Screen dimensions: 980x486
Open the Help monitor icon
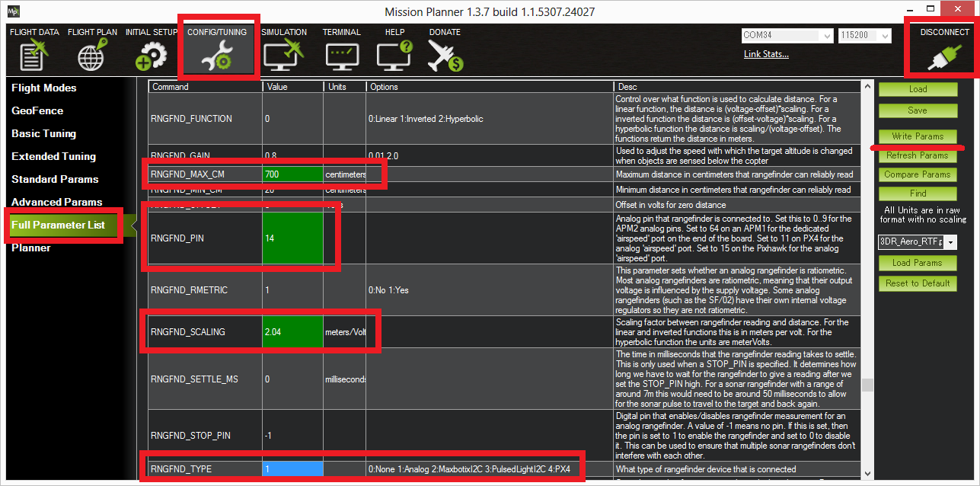[x=394, y=56]
